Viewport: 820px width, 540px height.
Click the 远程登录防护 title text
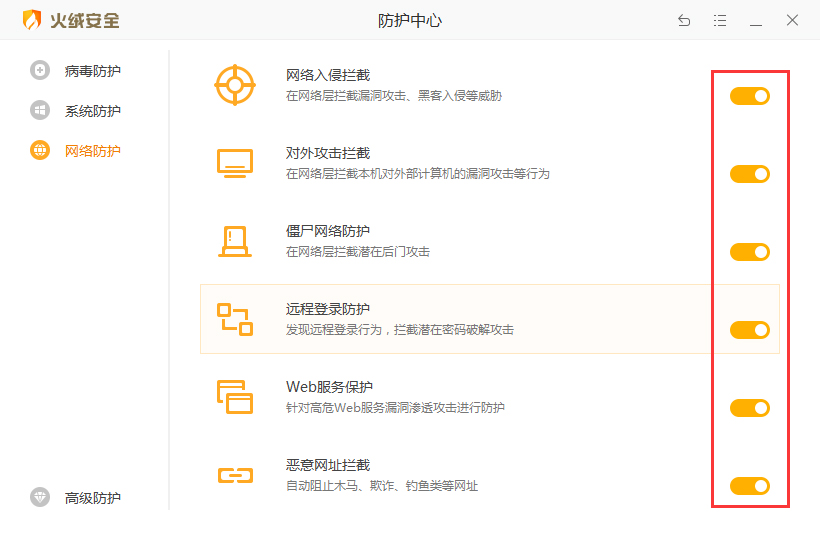tap(328, 309)
